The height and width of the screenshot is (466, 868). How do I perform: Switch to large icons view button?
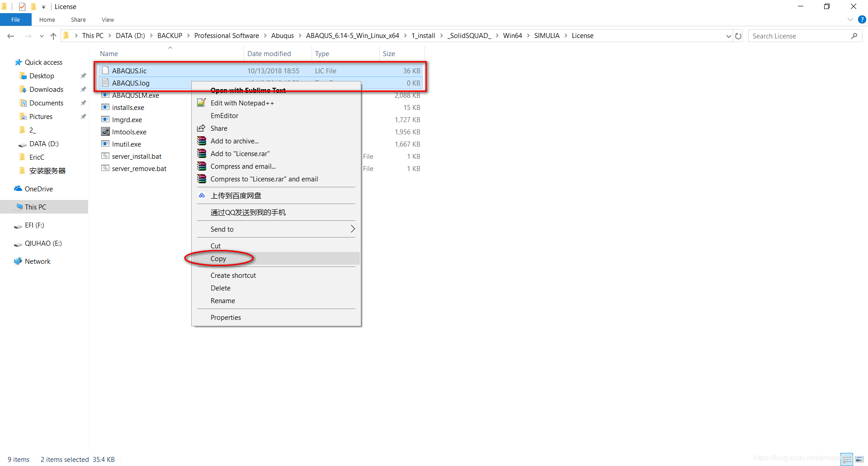[x=859, y=459]
